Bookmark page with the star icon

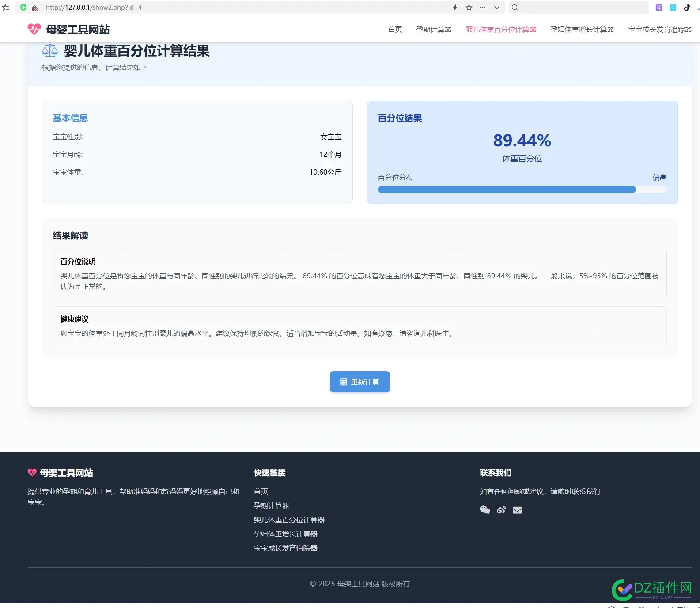coord(469,8)
